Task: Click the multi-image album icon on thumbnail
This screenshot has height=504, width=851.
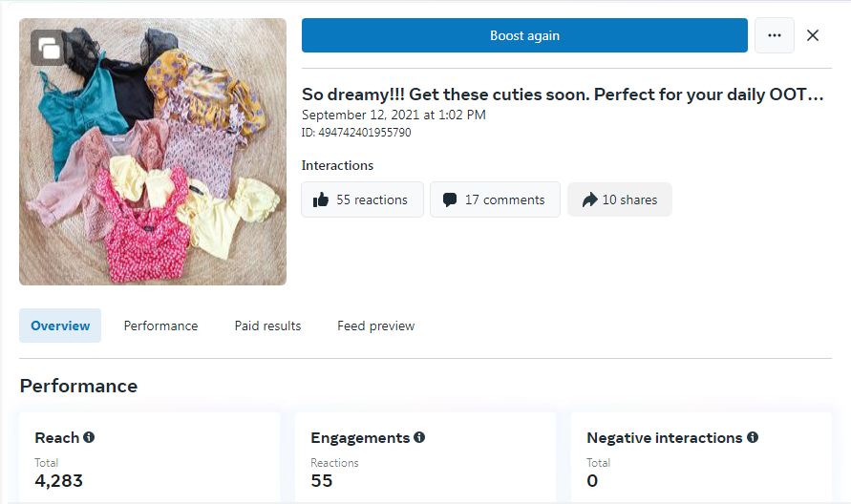Action: 48,49
